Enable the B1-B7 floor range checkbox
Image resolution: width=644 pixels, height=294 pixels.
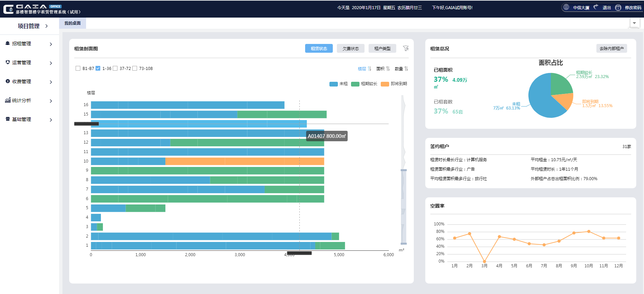(78, 68)
